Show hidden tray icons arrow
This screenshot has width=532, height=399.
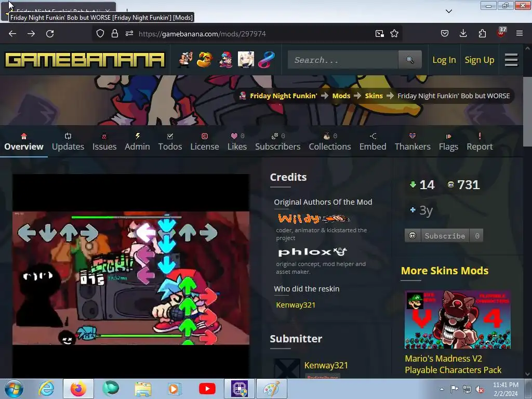(442, 389)
